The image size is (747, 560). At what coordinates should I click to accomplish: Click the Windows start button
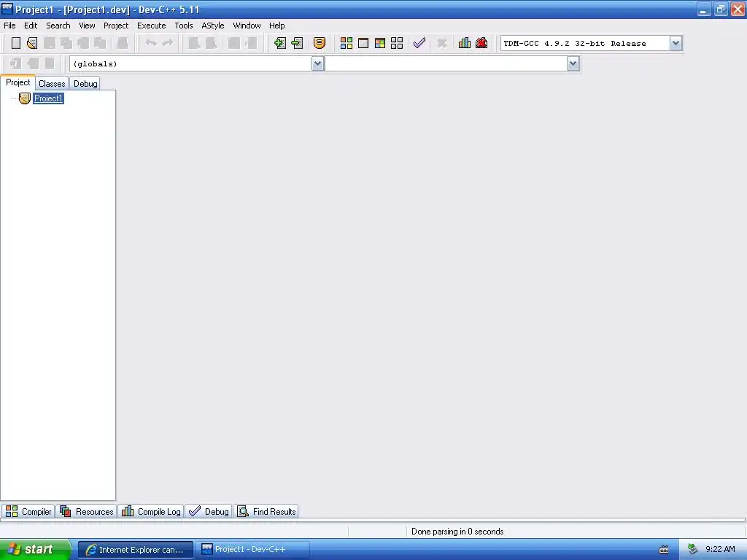click(x=35, y=550)
